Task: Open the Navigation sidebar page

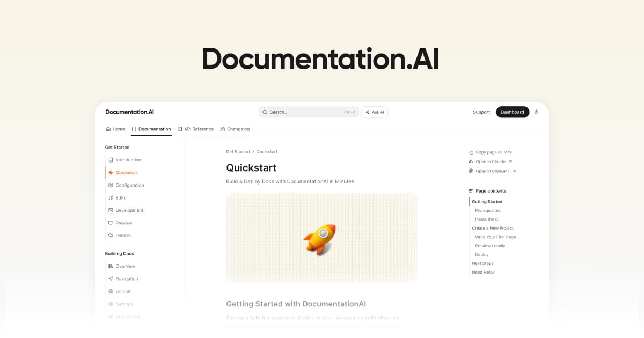Action: tap(127, 279)
